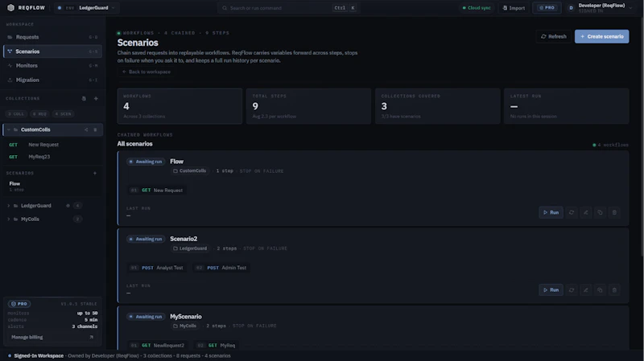Screen dimensions: 644x361
Task: Click the MyColls request count badge 2
Action: coord(77,219)
